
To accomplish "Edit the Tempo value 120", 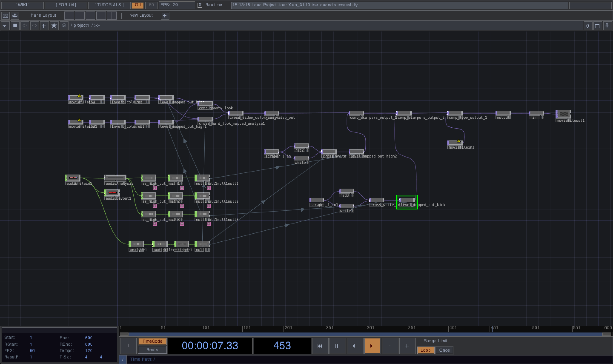I will [x=89, y=351].
